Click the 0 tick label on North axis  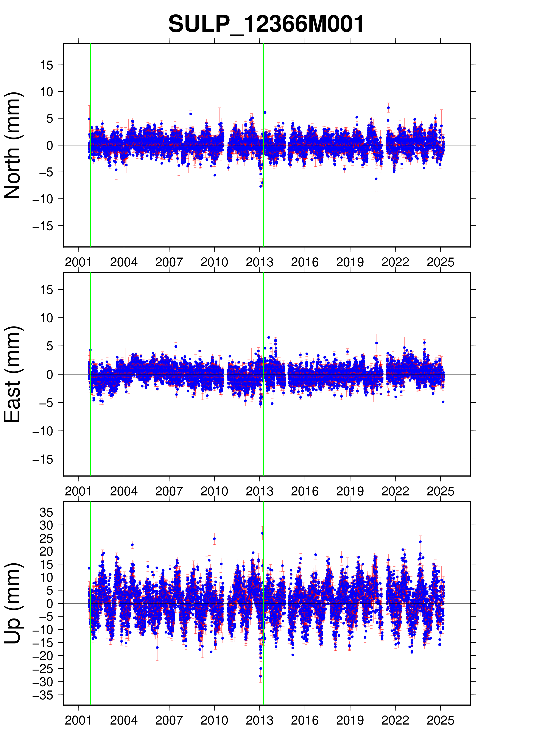50,145
